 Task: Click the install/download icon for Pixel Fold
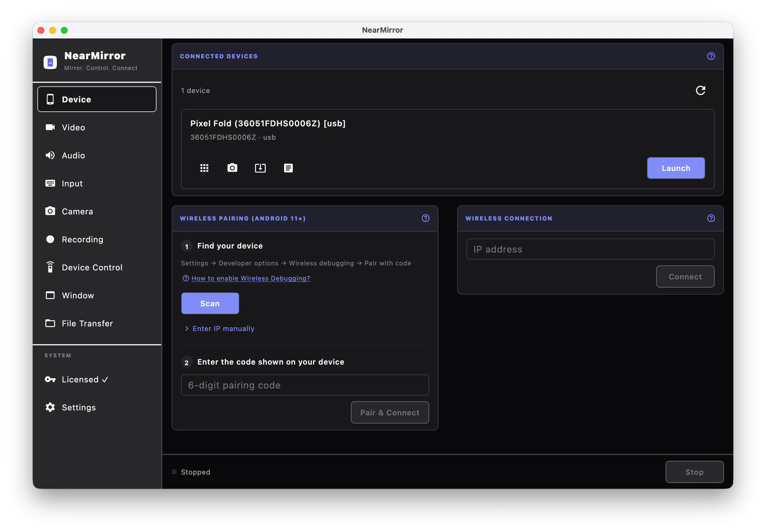click(x=260, y=168)
